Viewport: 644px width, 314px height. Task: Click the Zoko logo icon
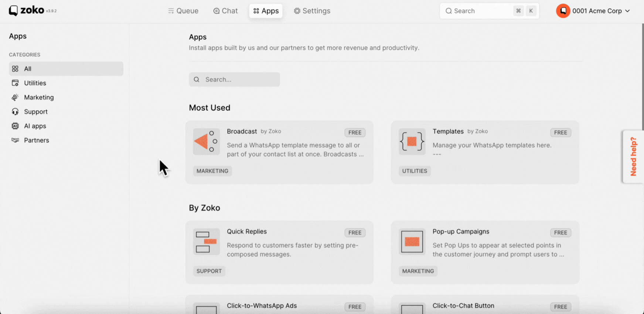[13, 11]
